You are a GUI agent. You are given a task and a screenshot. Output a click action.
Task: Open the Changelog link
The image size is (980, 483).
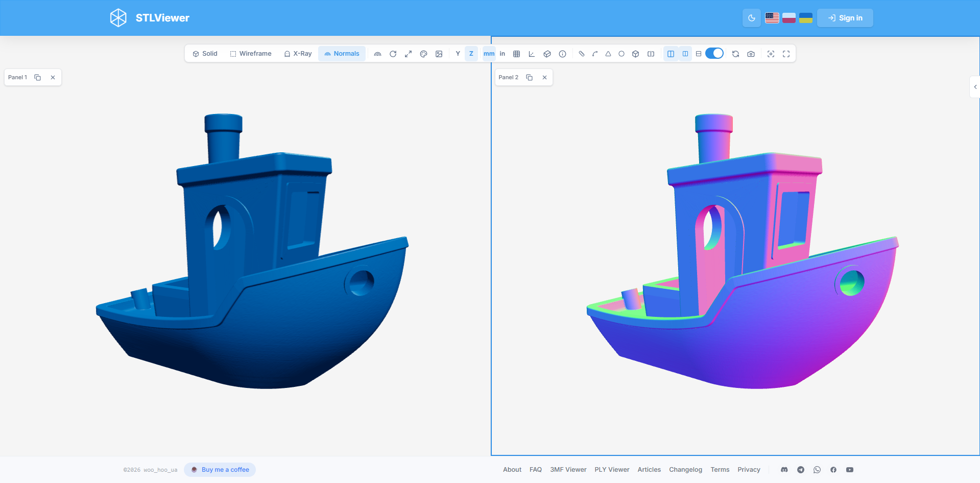point(686,470)
